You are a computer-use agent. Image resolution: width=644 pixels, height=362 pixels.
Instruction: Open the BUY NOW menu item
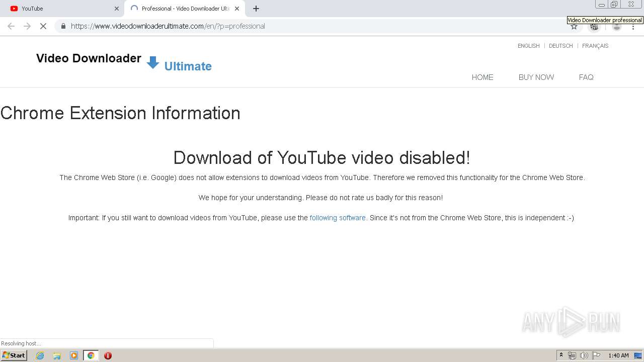[536, 77]
